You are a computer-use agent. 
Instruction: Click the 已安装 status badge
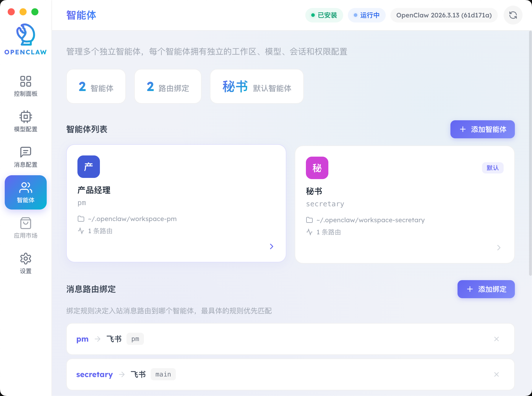[324, 15]
